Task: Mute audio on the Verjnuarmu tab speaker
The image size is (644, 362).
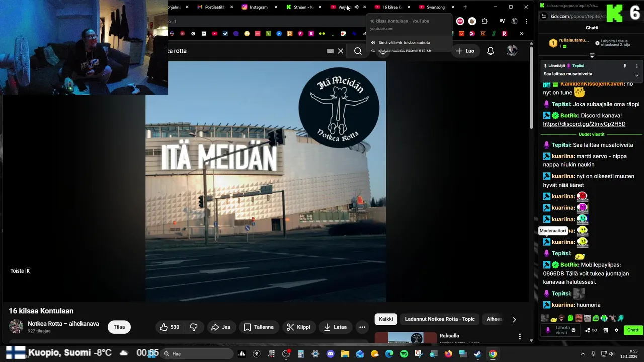Action: (356, 7)
